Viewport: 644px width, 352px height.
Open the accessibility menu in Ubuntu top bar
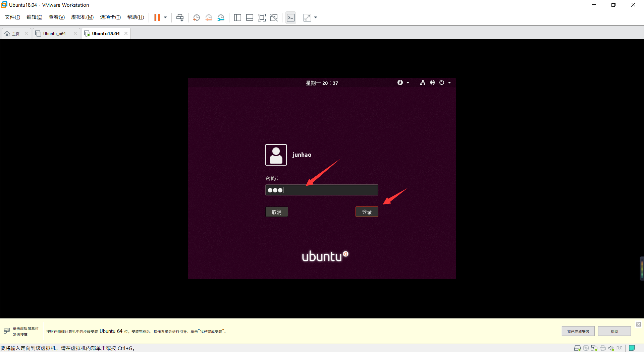[400, 82]
